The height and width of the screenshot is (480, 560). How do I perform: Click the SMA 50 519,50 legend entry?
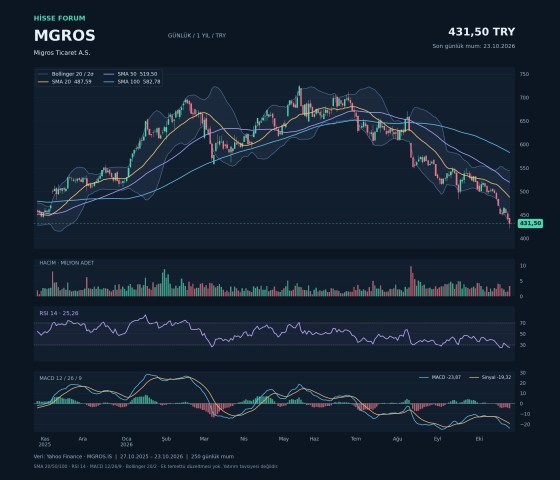(x=130, y=74)
